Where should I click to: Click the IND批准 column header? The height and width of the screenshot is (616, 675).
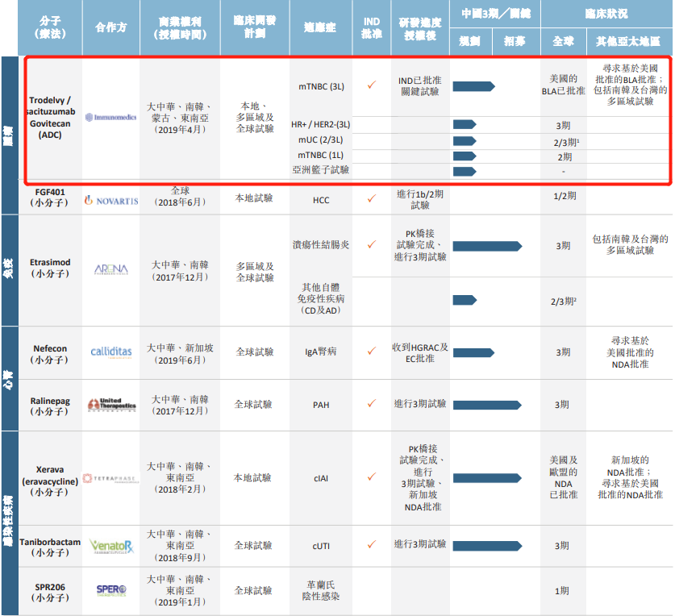pyautogui.click(x=372, y=27)
